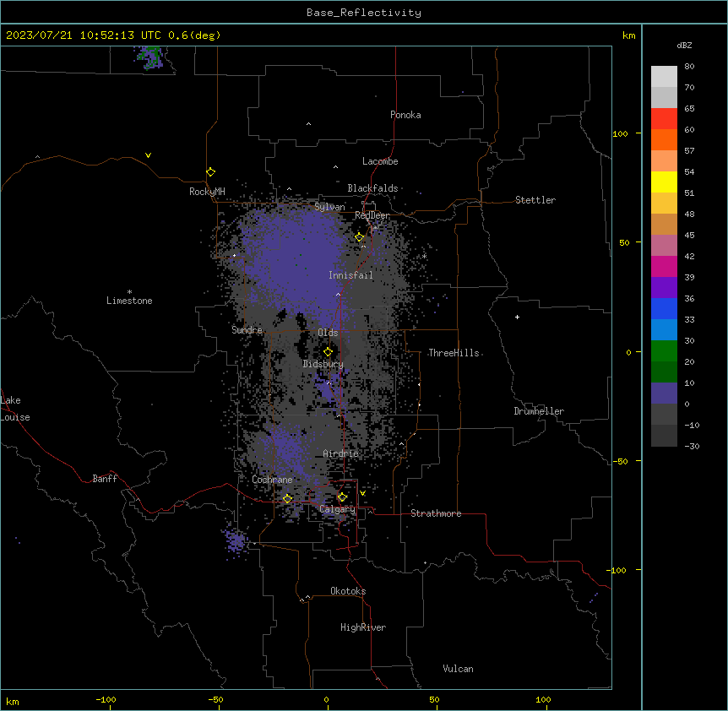728x711 pixels.
Task: Choose the green 30-20 dBZ swatch
Action: tap(664, 351)
